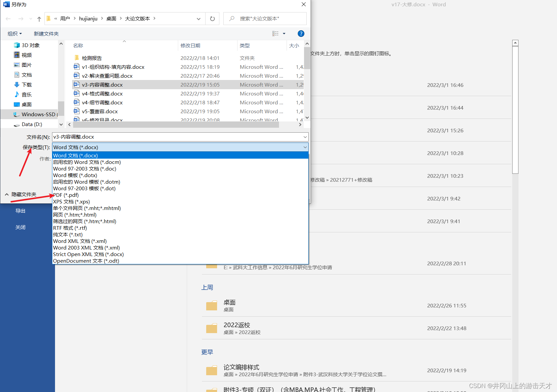Screen dimensions: 557x392
Task: Choose 单个文件网页 (*.mht;*.mhtml) option
Action: click(181, 208)
